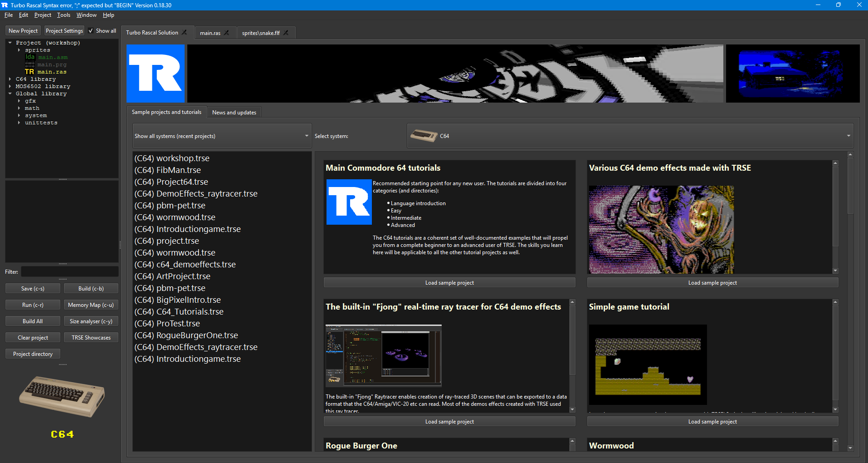The width and height of the screenshot is (868, 463).
Task: Open the File menu
Action: (9, 15)
